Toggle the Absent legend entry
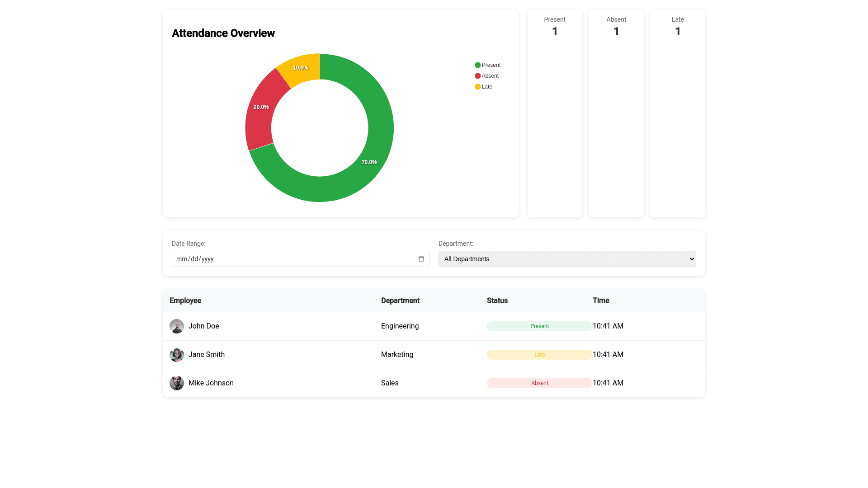Screen dimensions: 868x488 pyautogui.click(x=486, y=76)
